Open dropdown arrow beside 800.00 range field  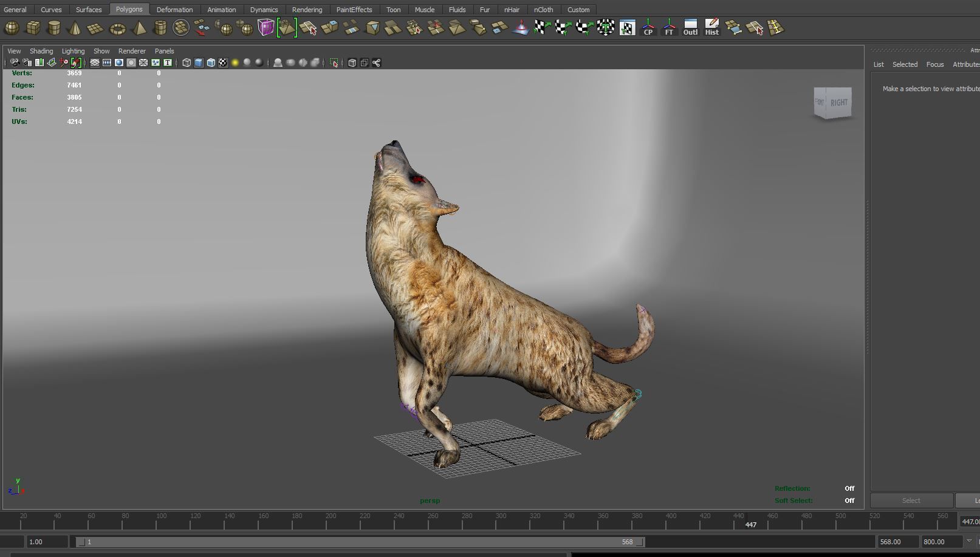[969, 541]
